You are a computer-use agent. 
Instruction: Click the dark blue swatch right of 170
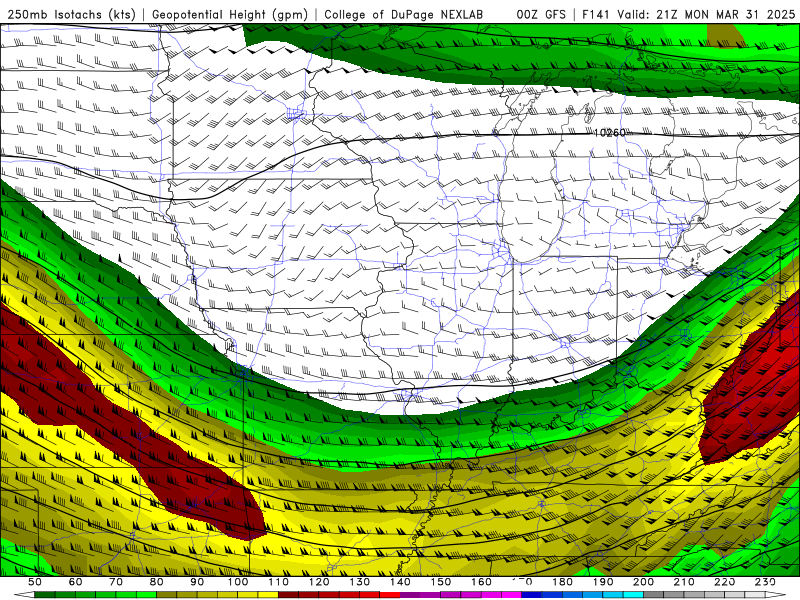click(x=532, y=595)
